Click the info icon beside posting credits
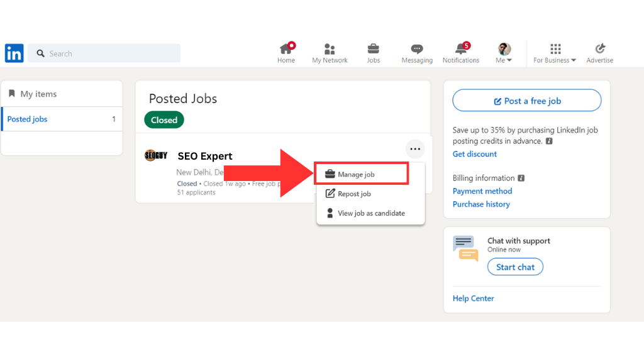 [549, 141]
